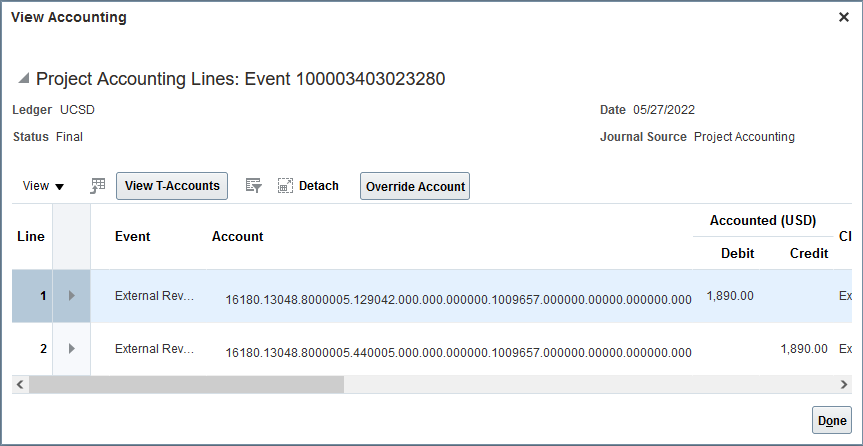Click the Credit column header
This screenshot has height=446, width=863.
[x=808, y=253]
